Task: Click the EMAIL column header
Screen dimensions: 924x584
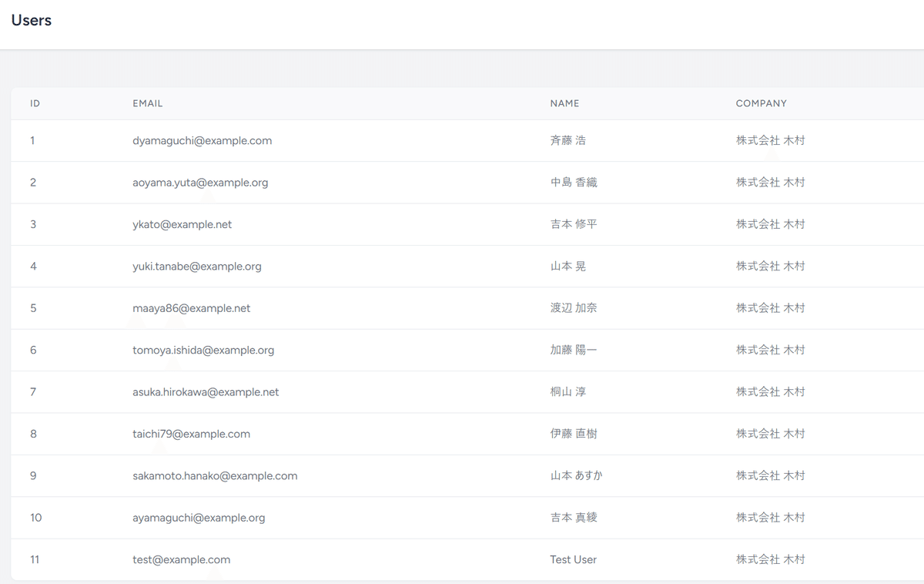Action: click(x=148, y=103)
